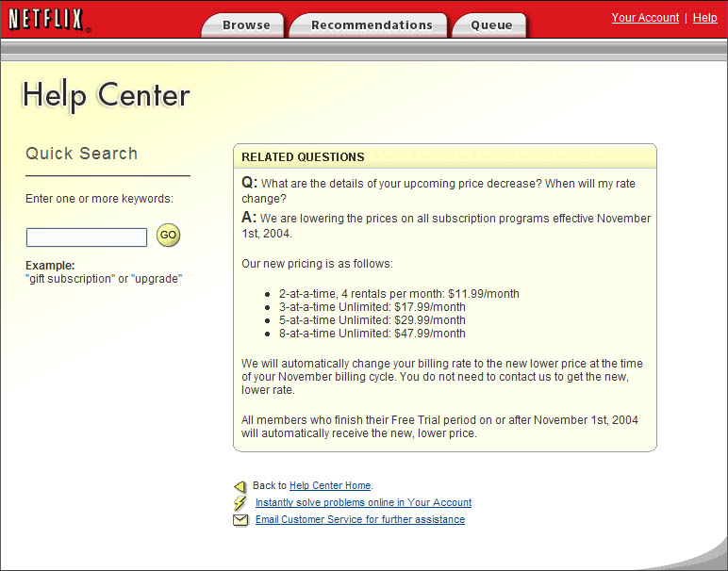
Task: Click the 8-at-a-time Unlimited $47.99 line
Action: (372, 333)
